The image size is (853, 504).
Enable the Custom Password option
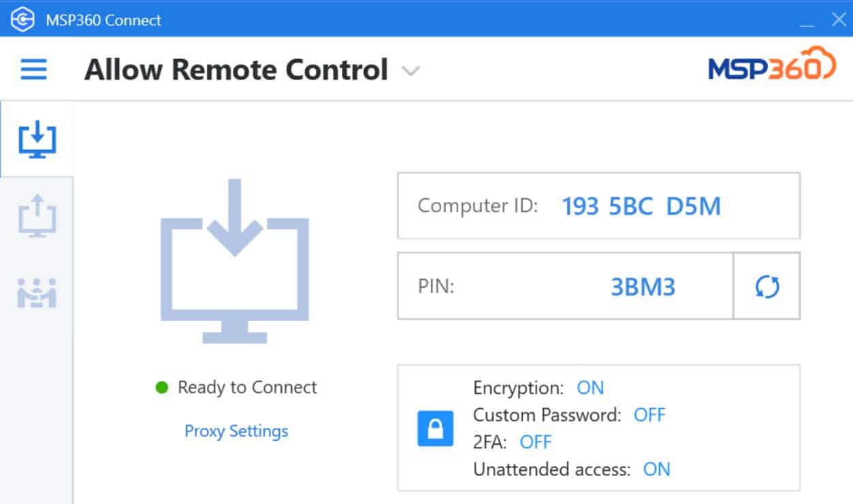coord(650,415)
